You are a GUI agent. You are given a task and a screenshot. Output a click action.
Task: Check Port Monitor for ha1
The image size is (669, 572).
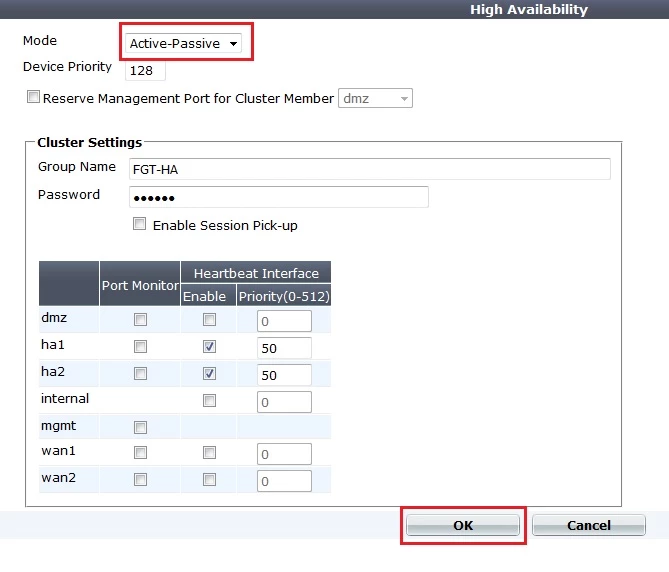click(x=140, y=346)
